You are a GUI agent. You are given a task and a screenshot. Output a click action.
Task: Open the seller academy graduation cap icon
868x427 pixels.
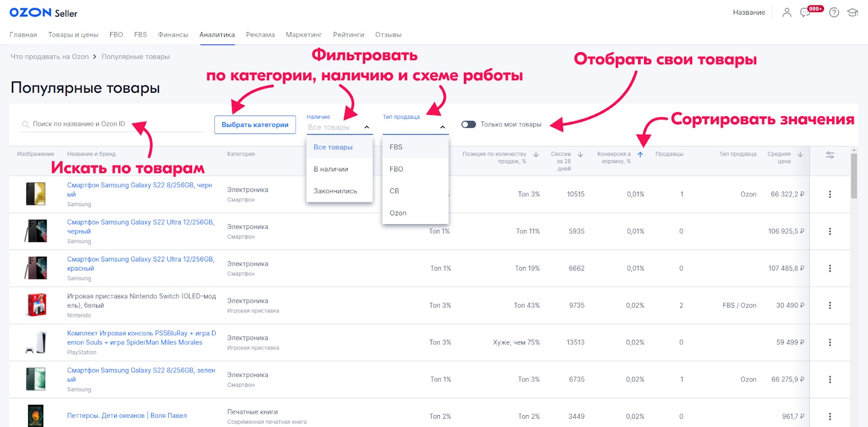coord(853,12)
